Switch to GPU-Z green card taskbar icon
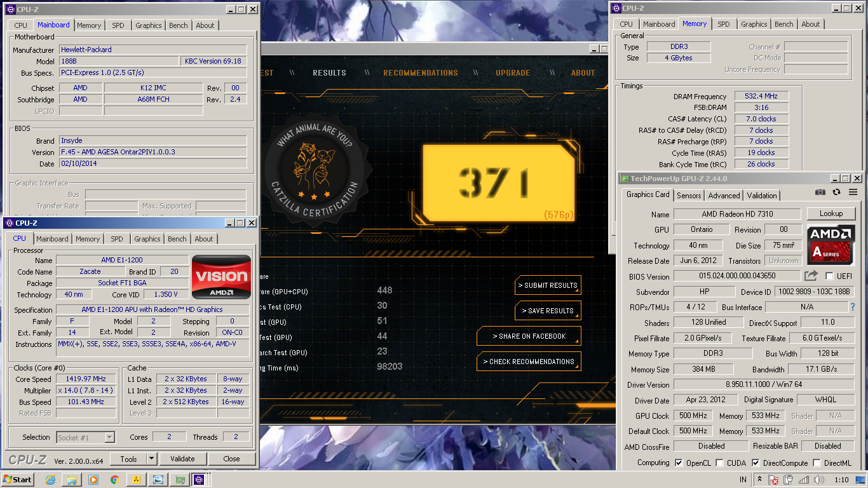868x488 pixels. [x=180, y=480]
